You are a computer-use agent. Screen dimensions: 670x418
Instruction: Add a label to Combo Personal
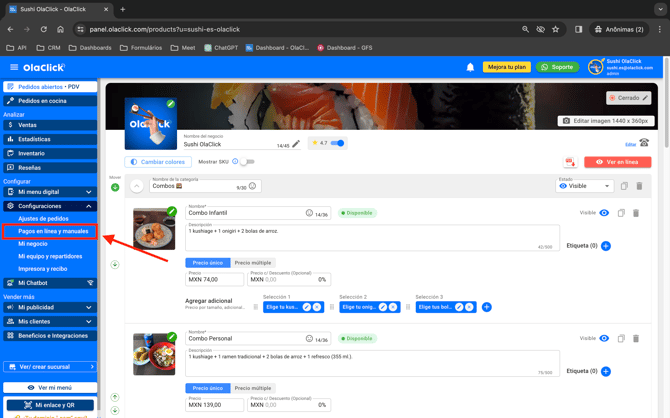tap(605, 371)
